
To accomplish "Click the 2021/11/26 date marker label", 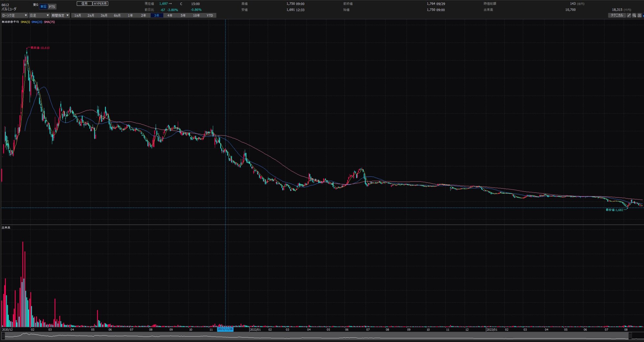I will click(x=225, y=329).
